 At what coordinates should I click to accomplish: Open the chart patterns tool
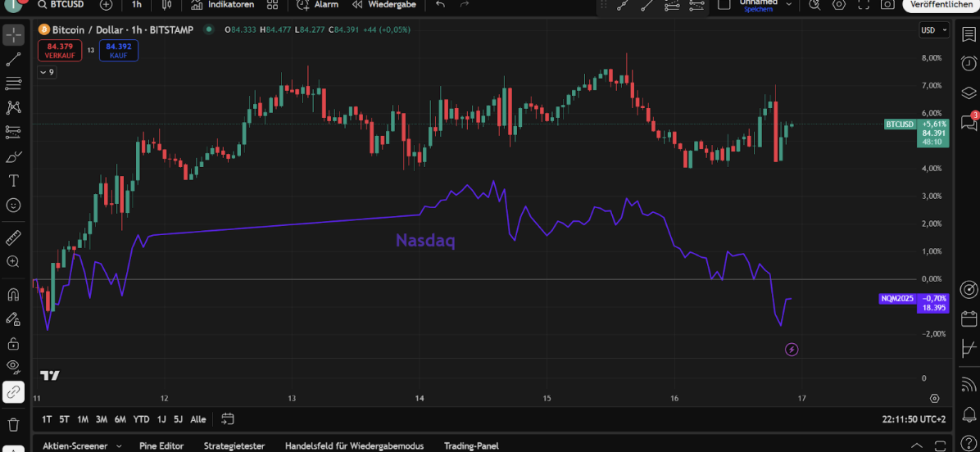coord(13,107)
